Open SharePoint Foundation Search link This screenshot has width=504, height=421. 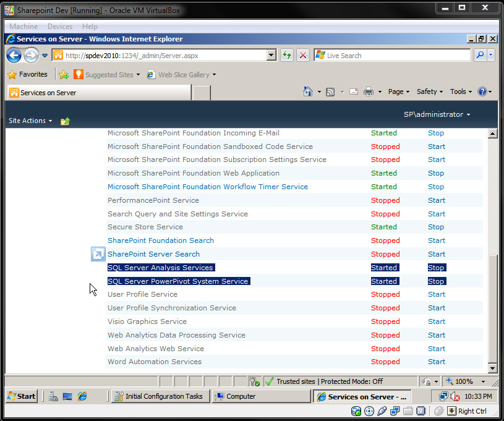[x=161, y=240]
